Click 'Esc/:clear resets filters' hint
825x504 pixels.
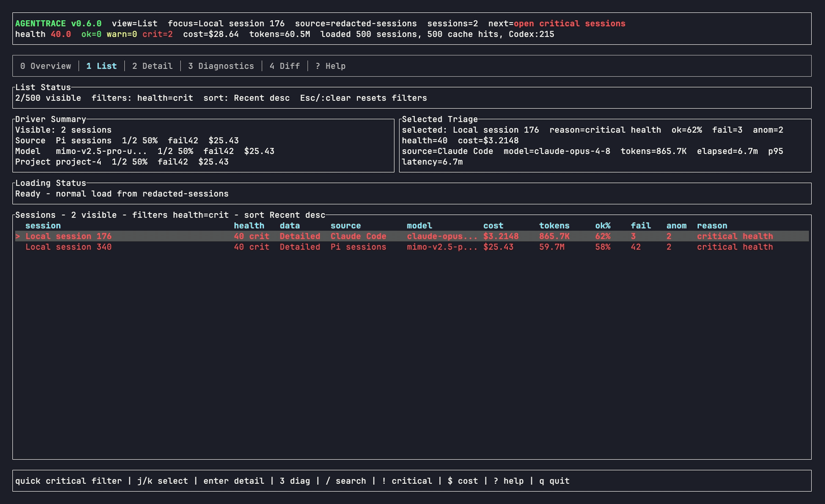pos(363,98)
